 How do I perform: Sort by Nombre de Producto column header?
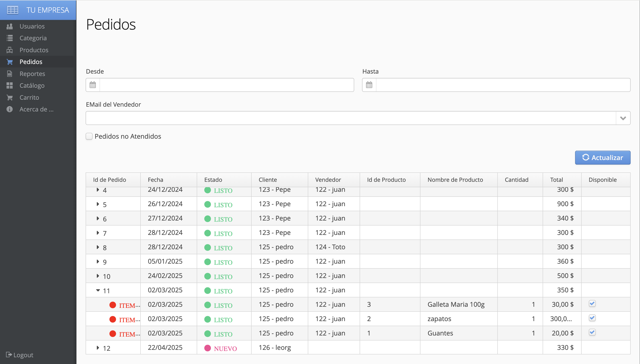click(x=459, y=180)
